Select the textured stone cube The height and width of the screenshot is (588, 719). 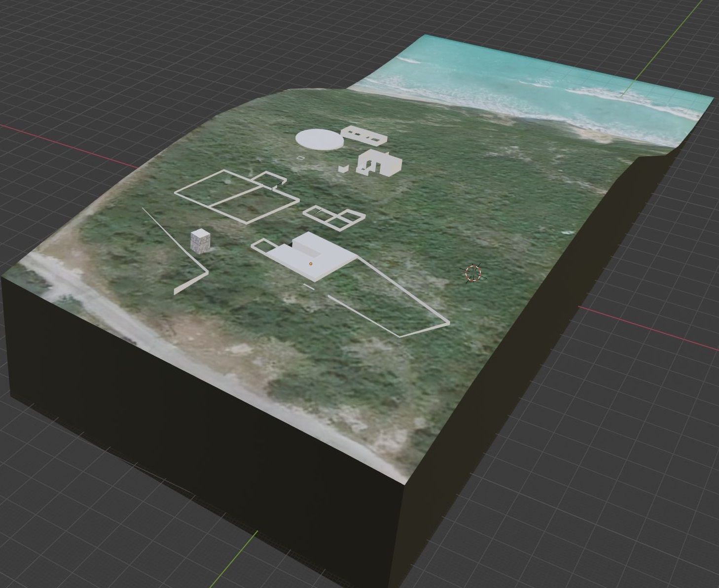pyautogui.click(x=201, y=241)
